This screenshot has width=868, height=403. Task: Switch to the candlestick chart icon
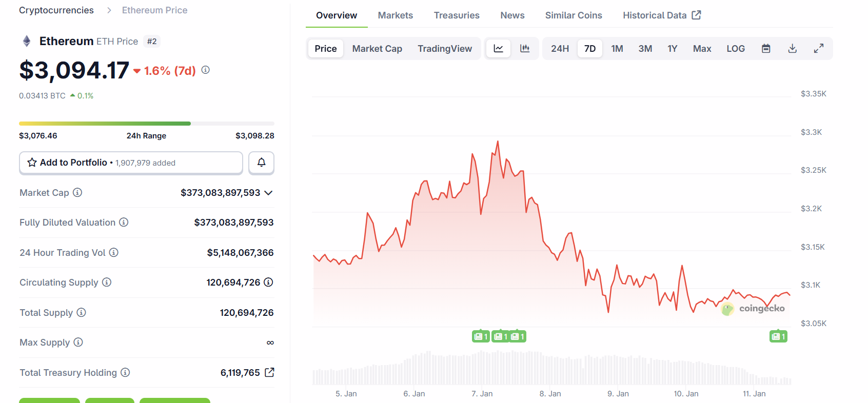(525, 49)
